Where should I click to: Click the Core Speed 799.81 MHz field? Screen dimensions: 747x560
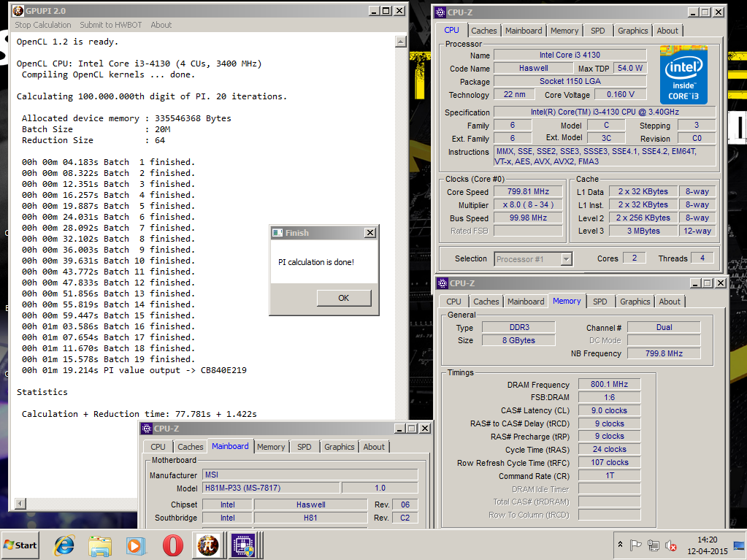[528, 191]
